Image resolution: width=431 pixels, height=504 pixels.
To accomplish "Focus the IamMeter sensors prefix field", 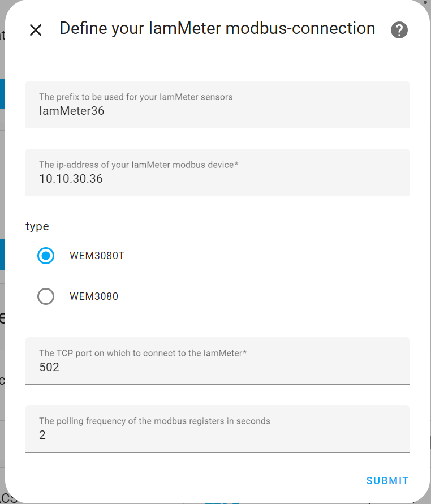I will 217,105.
